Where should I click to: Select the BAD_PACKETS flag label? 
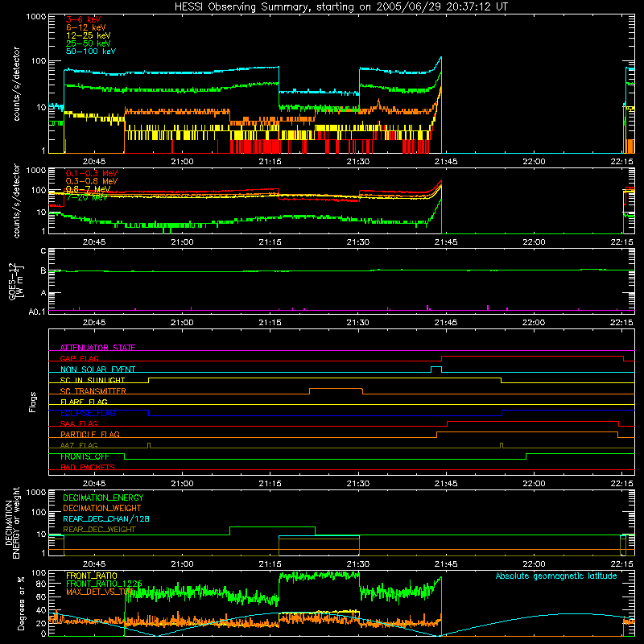coord(88,467)
